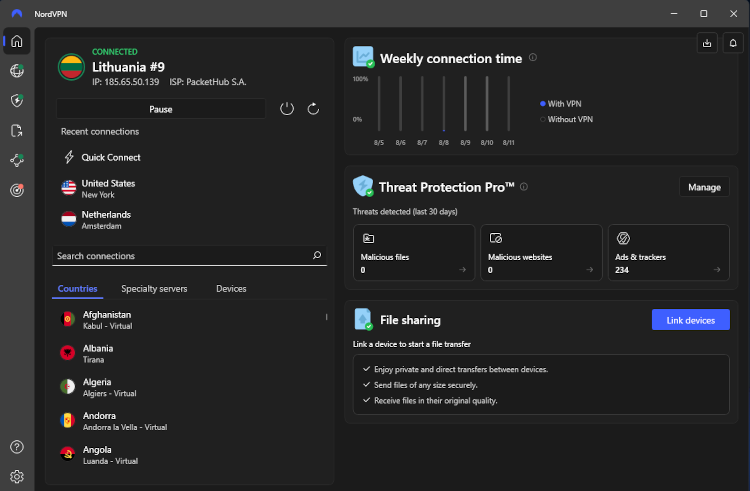
Task: Click the Manage button
Action: pyautogui.click(x=704, y=187)
